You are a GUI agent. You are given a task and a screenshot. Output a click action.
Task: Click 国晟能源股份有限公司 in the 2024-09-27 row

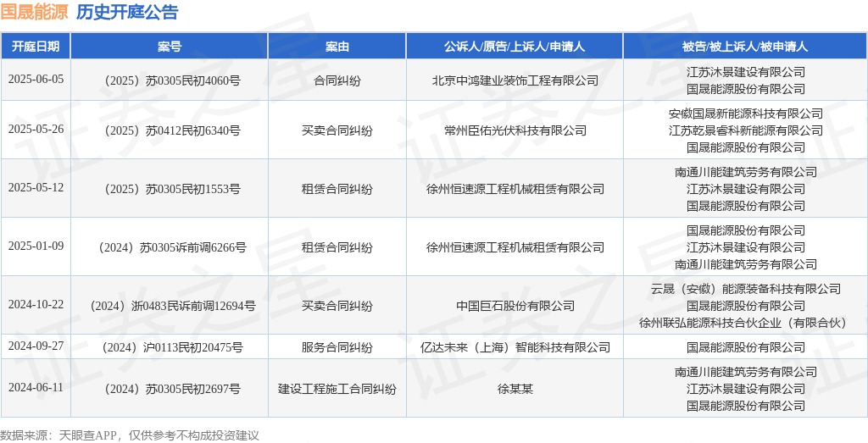(x=746, y=348)
